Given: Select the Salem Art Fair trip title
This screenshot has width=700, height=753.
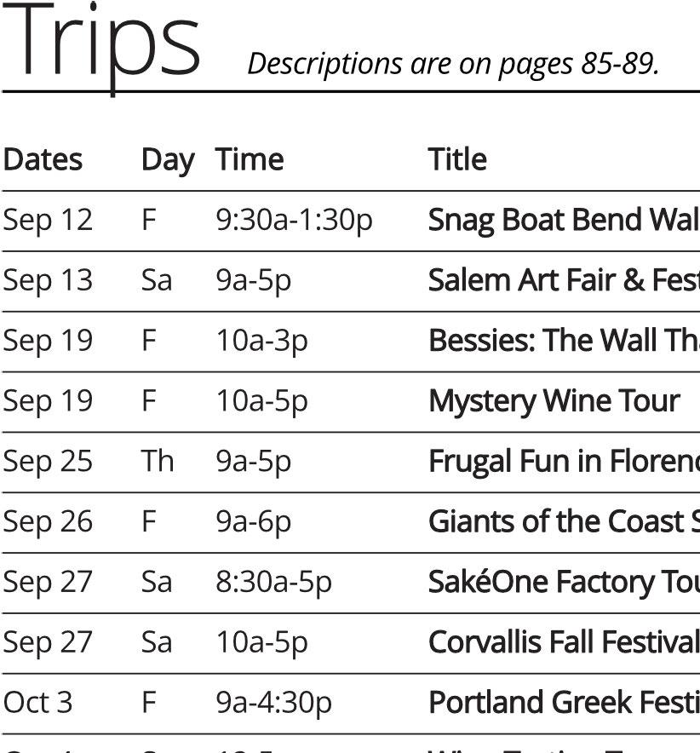Looking at the screenshot, I should point(562,281).
